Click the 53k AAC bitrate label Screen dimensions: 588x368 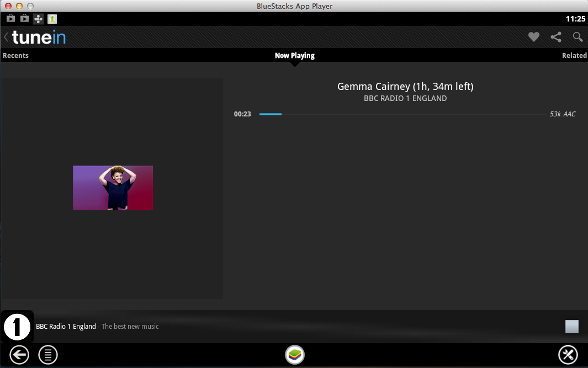563,114
